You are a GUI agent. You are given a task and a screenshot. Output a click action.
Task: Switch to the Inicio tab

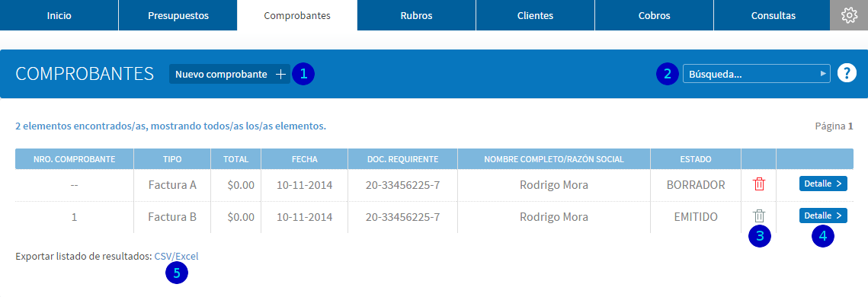pos(59,15)
